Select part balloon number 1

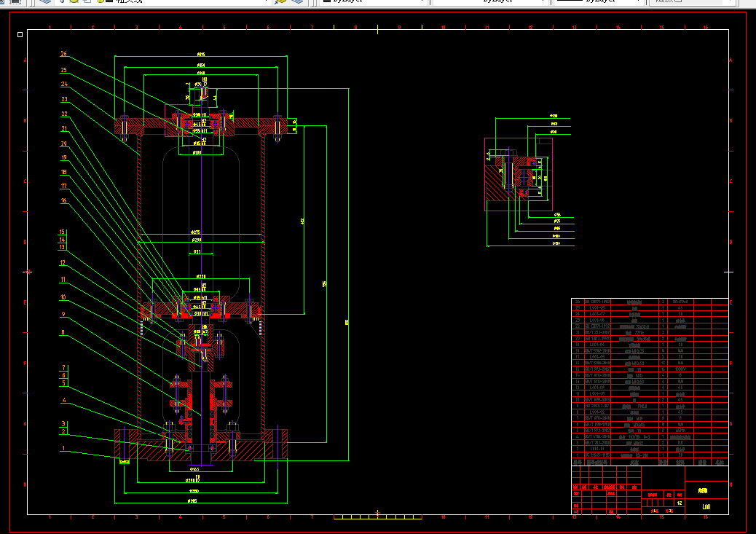pyautogui.click(x=63, y=448)
